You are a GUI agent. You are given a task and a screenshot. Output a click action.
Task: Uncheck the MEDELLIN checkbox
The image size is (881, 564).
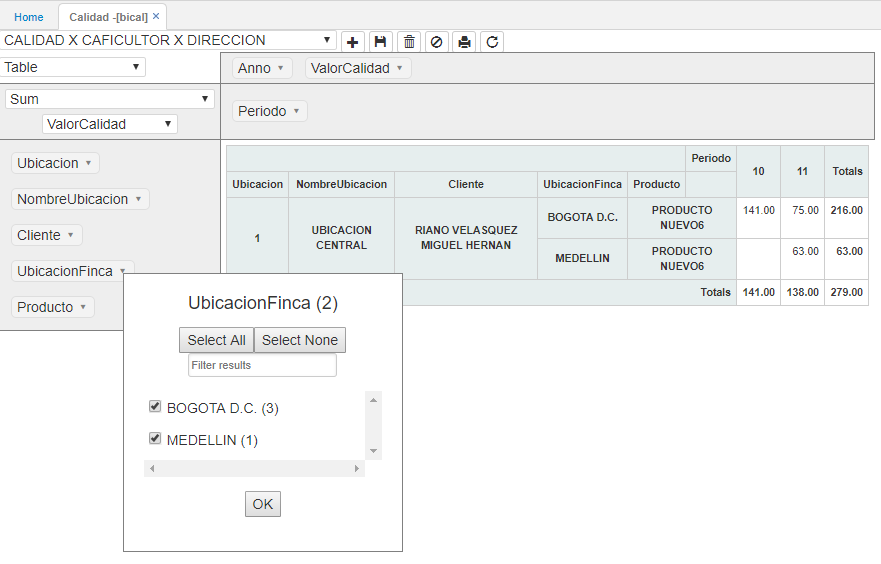(x=155, y=438)
